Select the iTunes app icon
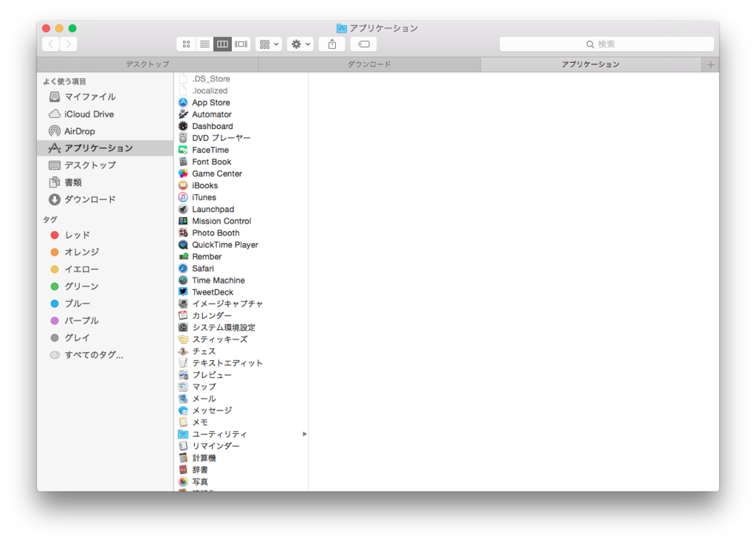 point(183,197)
